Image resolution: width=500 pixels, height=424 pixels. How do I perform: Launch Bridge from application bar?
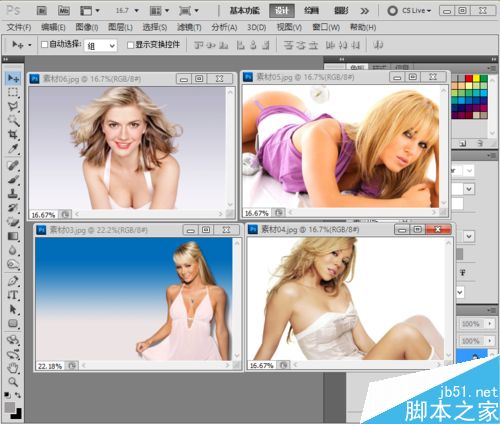[41, 11]
